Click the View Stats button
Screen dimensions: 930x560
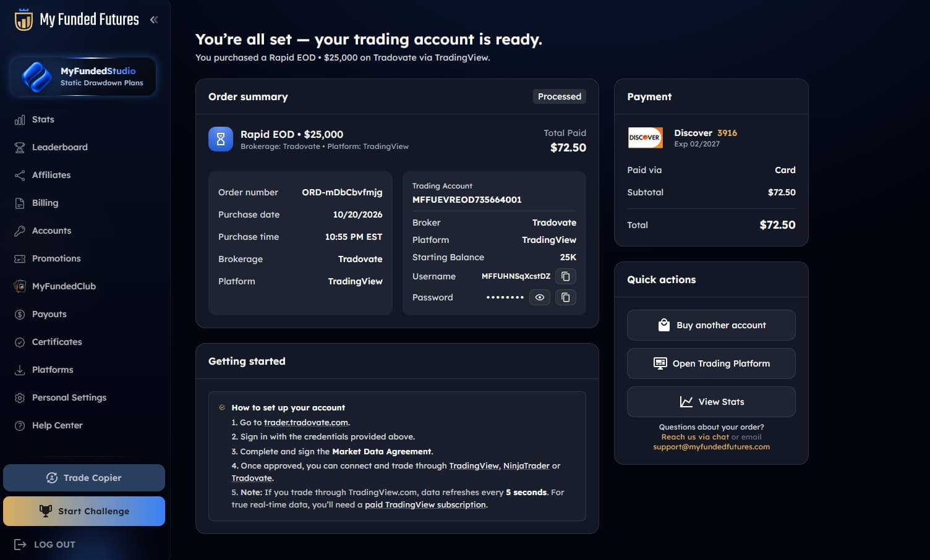point(711,402)
